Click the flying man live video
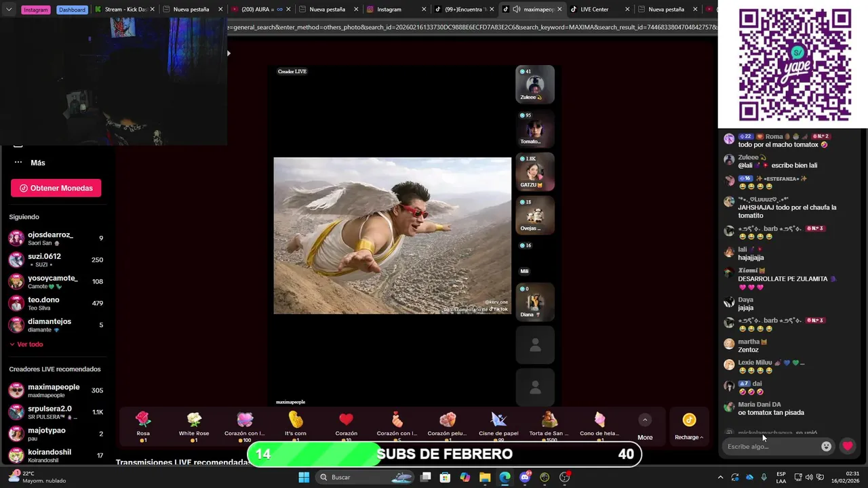 [392, 236]
